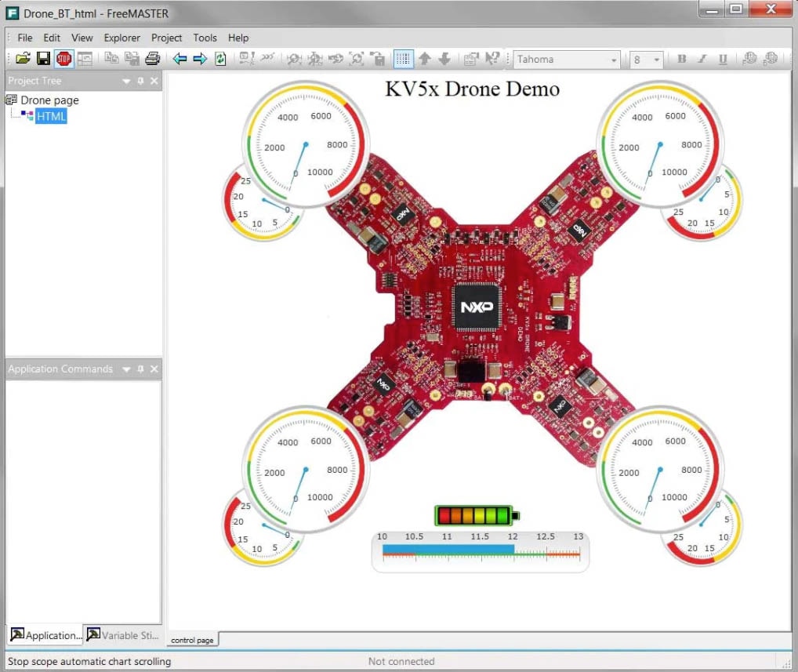Close the Application Commands panel
This screenshot has width=798, height=672.
tap(154, 369)
